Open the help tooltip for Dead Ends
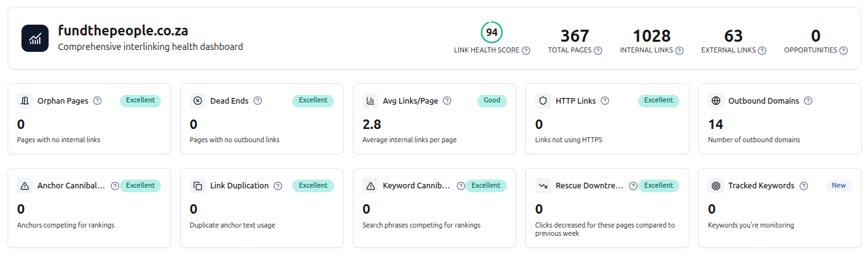Viewport: 868px width, 256px height. (x=258, y=101)
